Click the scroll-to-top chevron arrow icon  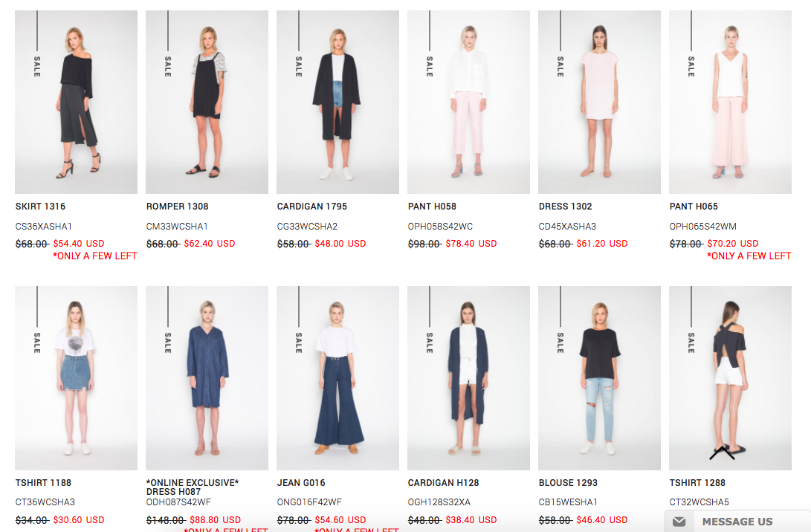[722, 453]
